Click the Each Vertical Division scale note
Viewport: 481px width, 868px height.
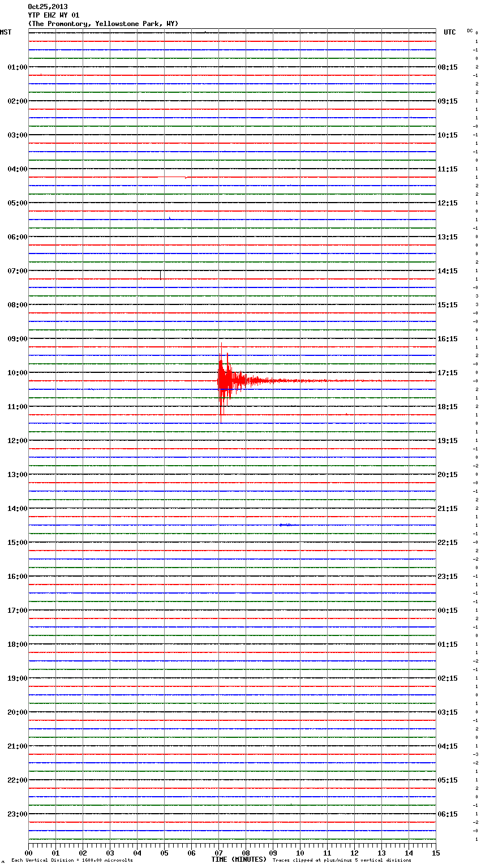pyautogui.click(x=72, y=861)
